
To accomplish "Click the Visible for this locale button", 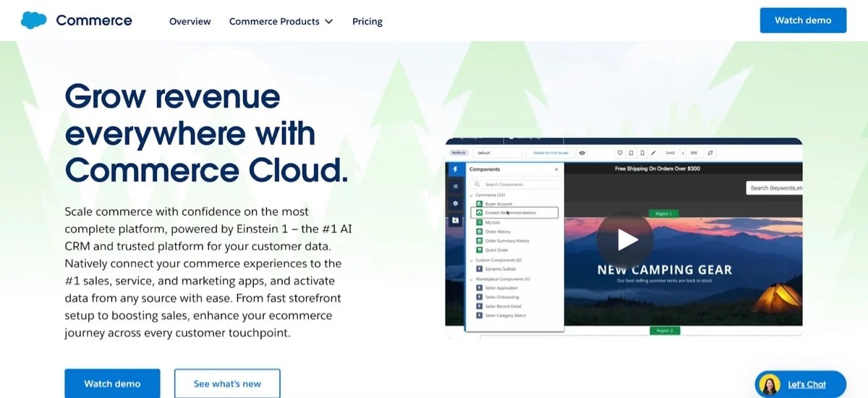I will point(551,153).
